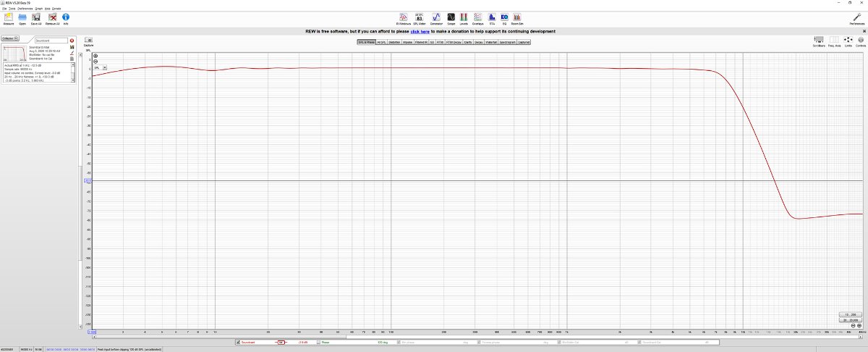The image size is (868, 352).
Task: Open the Room Sim tool
Action: point(517,17)
